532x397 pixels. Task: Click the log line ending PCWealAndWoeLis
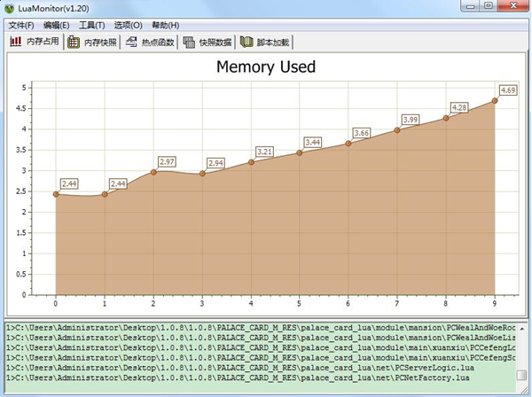261,338
